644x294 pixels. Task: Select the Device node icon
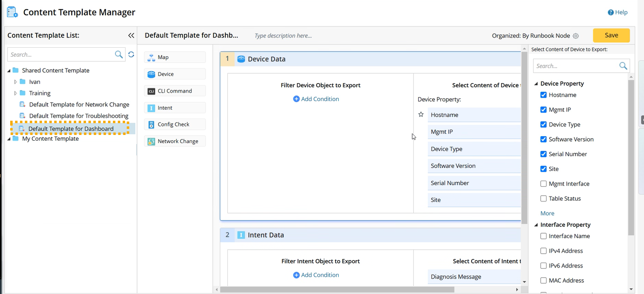click(x=151, y=74)
